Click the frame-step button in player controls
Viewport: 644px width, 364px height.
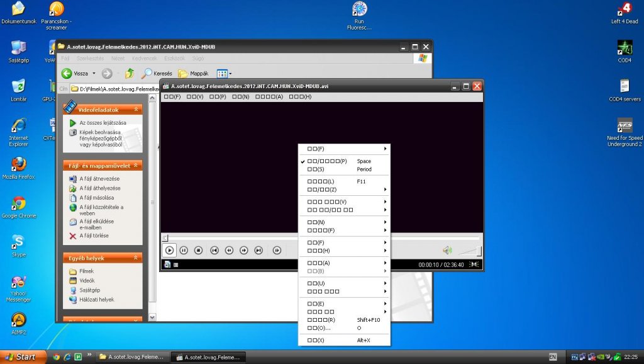pyautogui.click(x=277, y=250)
